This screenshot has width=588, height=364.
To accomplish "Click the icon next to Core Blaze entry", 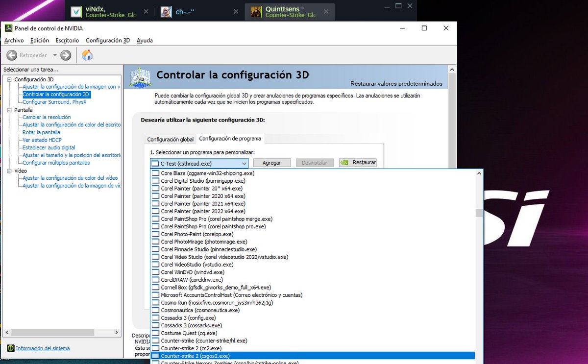I will click(x=156, y=173).
